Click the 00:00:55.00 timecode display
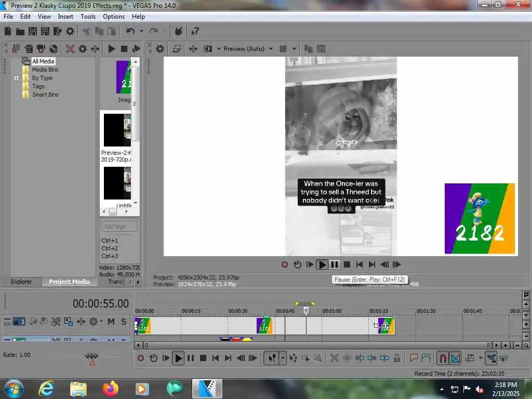Viewport: 532px width, 399px height. (100, 303)
